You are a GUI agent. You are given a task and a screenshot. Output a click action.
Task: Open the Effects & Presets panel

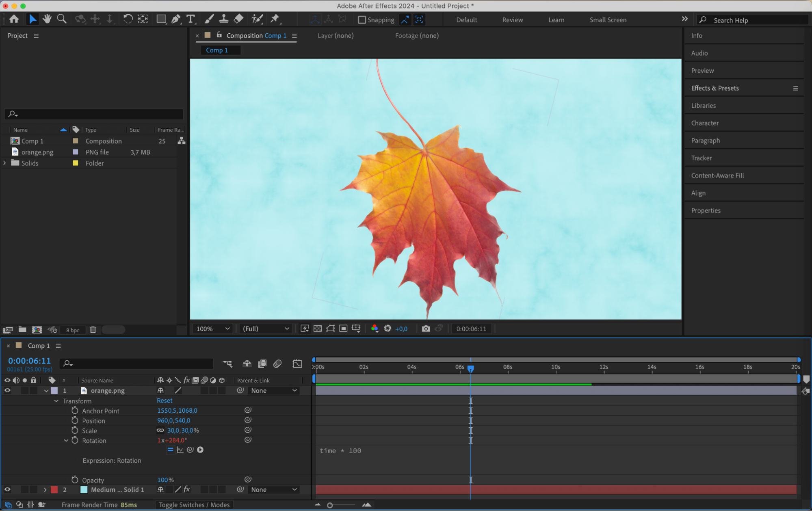(715, 88)
